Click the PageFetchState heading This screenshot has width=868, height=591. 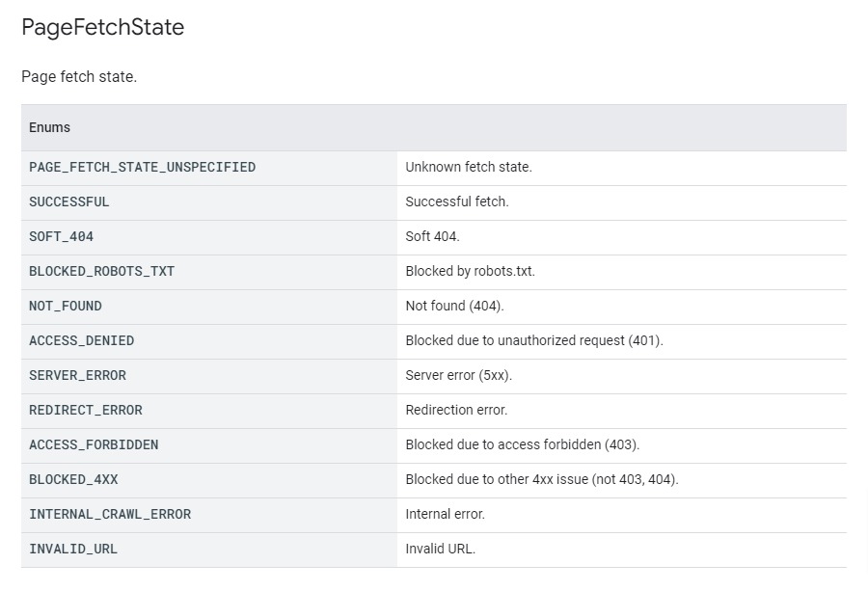102,27
